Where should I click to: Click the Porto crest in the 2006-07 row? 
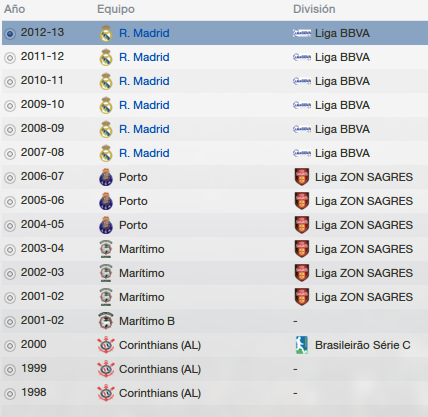pyautogui.click(x=106, y=177)
